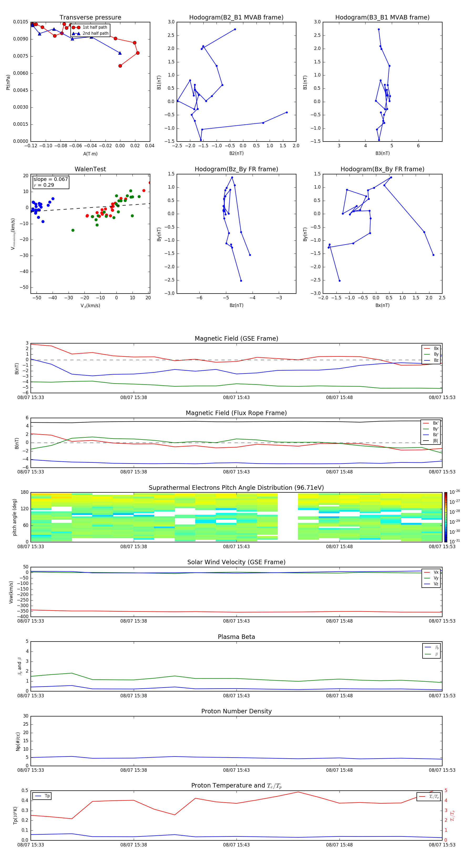Click the 'VA(km/s)' axis label in WalenTest
This screenshot has height=868, width=473.
pyautogui.click(x=90, y=306)
